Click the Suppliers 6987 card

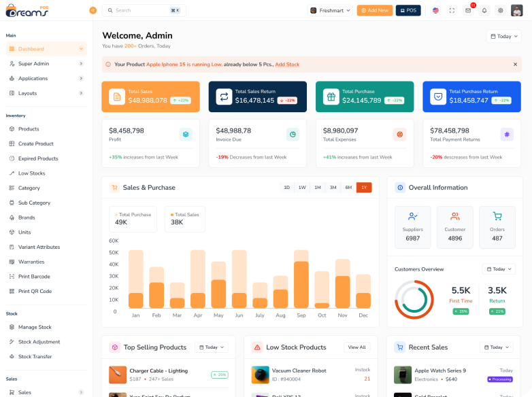[413, 227]
